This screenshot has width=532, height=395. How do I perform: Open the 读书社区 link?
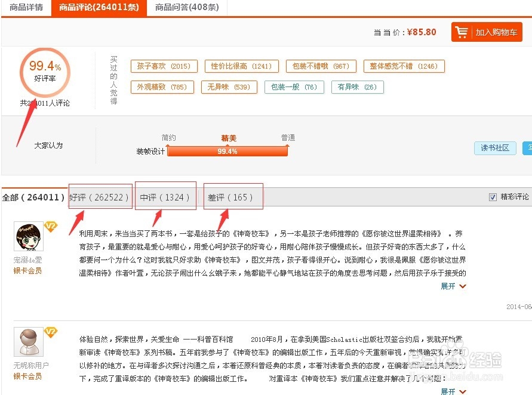pos(495,148)
